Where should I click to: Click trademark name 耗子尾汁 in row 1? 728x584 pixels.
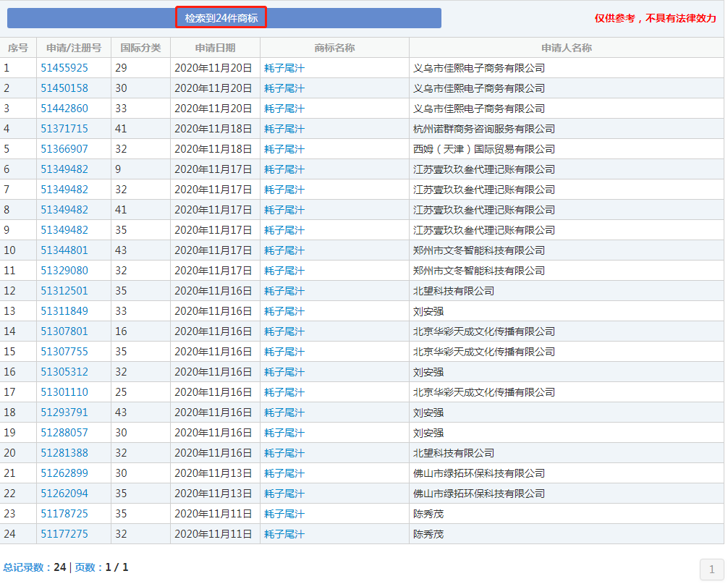click(284, 68)
